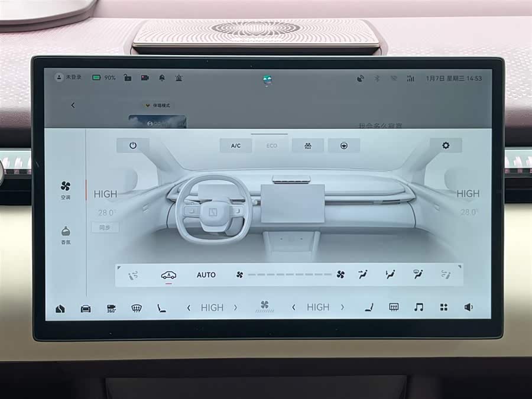Tap the right 28.0 temperature value
This screenshot has width=532, height=399.
point(469,212)
